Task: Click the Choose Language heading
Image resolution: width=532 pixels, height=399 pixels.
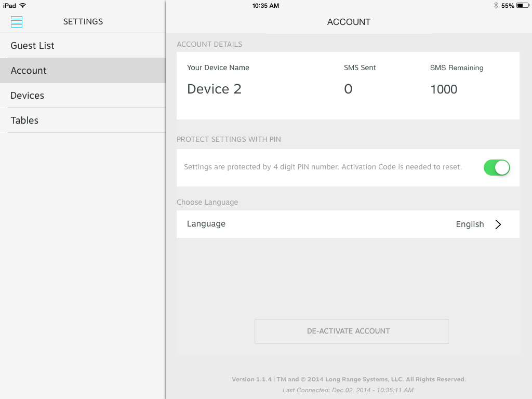Action: pyautogui.click(x=207, y=202)
